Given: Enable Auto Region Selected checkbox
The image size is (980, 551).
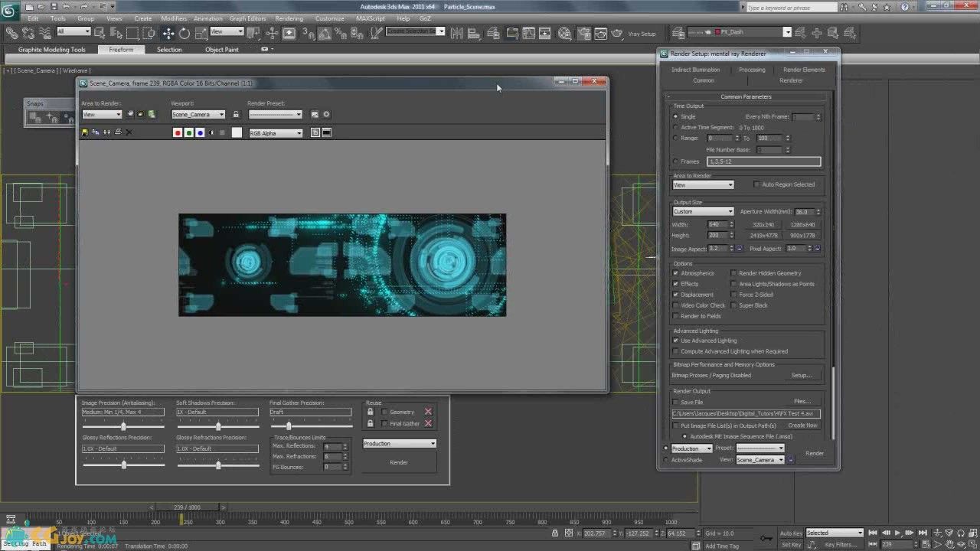Looking at the screenshot, I should 756,184.
